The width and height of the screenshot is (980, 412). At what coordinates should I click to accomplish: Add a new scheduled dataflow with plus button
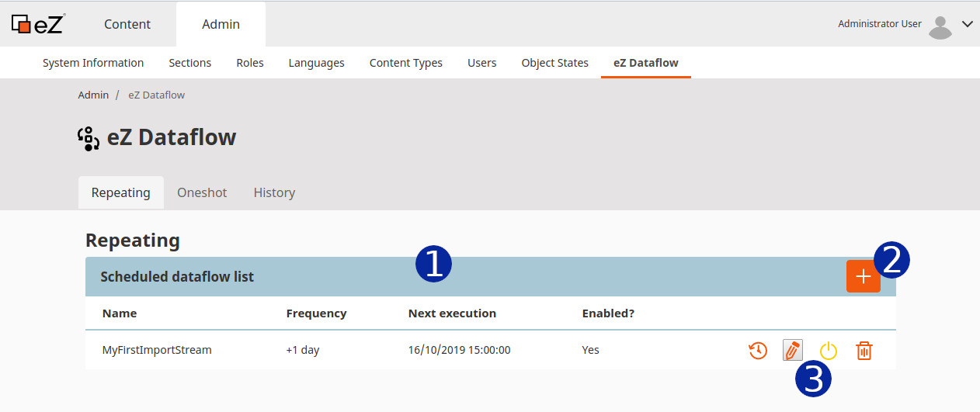pyautogui.click(x=864, y=277)
